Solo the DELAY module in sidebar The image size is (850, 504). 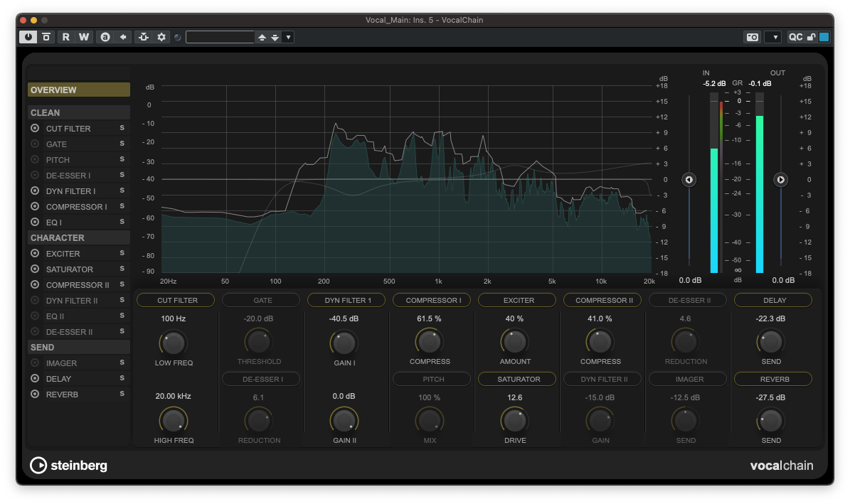point(122,378)
